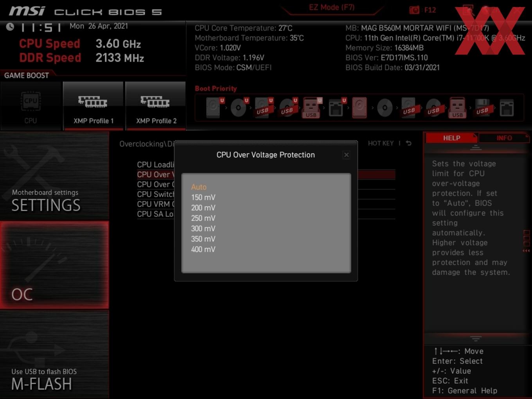The image size is (532, 399).
Task: Select the UEFI USB key boot icon
Action: tap(312, 108)
